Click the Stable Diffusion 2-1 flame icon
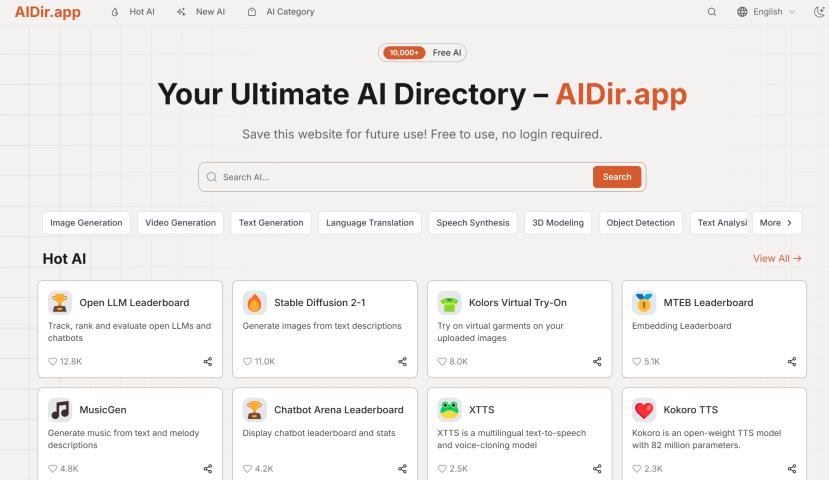This screenshot has height=480, width=829. (254, 303)
